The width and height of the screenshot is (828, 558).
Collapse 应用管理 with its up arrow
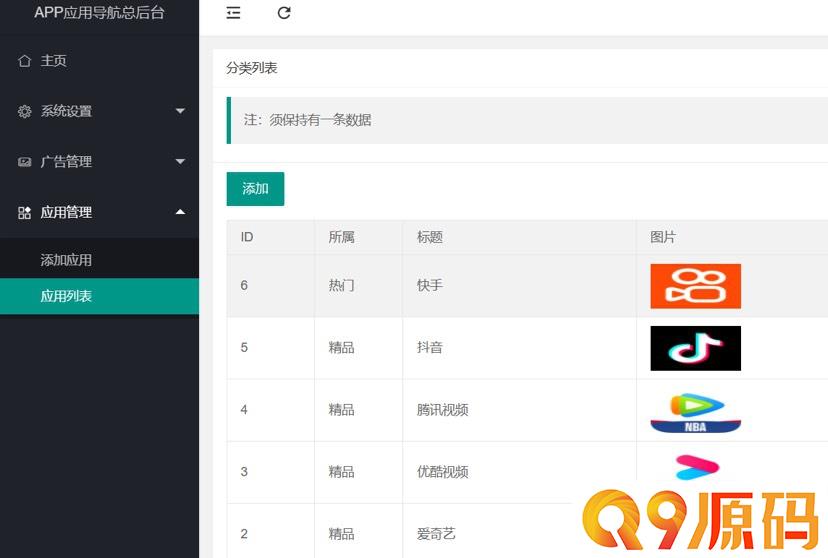(180, 212)
